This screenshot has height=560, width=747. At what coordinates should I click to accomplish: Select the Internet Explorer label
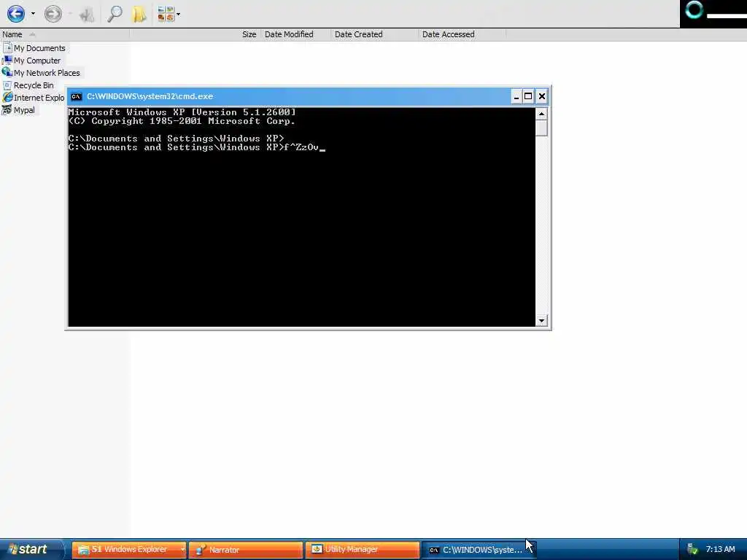point(39,98)
